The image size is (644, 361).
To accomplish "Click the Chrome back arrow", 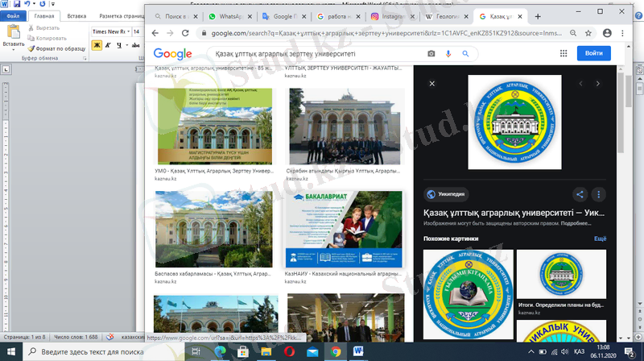I will point(155,33).
